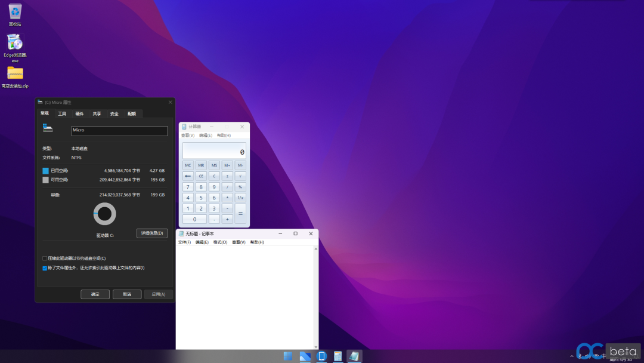
Task: Open the Recycle Bin desktop icon
Action: coord(15,11)
